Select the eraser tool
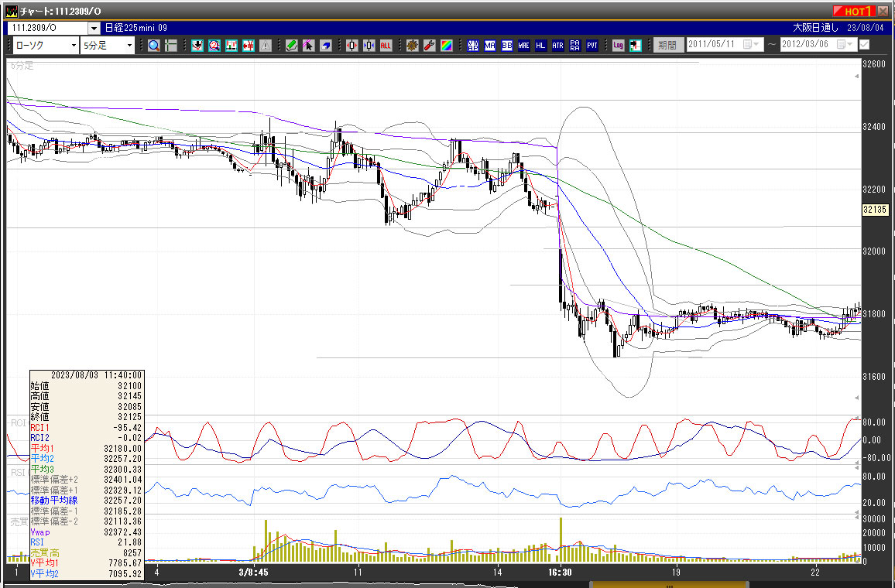Viewport: 895px width, 588px height. click(326, 46)
